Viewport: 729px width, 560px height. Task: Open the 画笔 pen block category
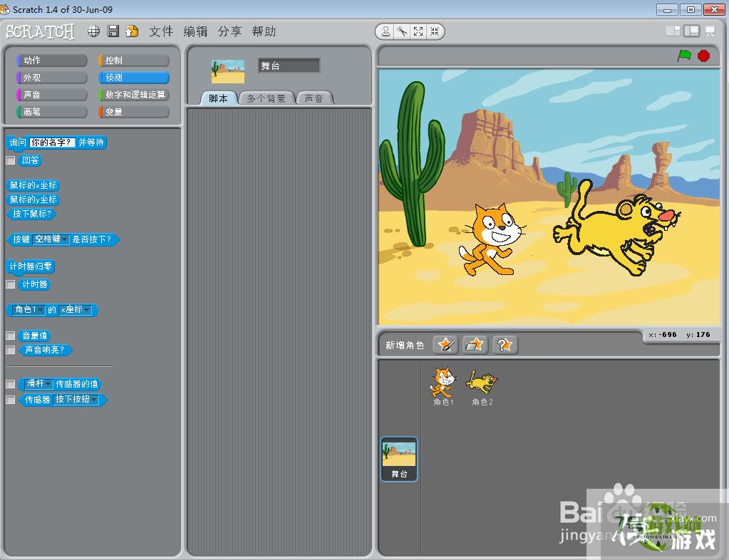click(x=51, y=112)
